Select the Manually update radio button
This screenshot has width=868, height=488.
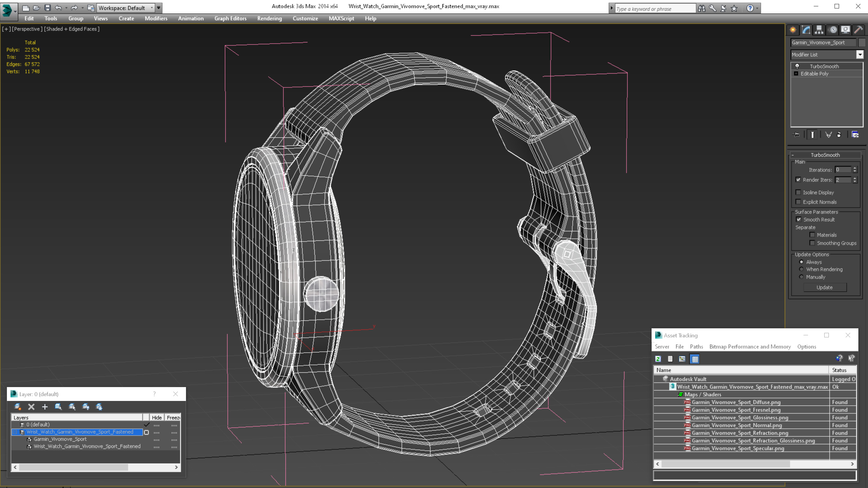(801, 277)
